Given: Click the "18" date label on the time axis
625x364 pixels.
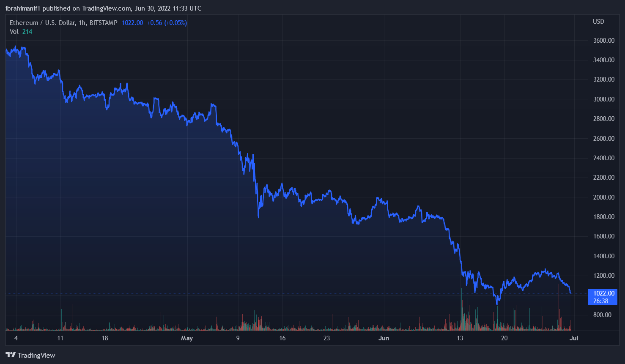Looking at the screenshot, I should (105, 338).
